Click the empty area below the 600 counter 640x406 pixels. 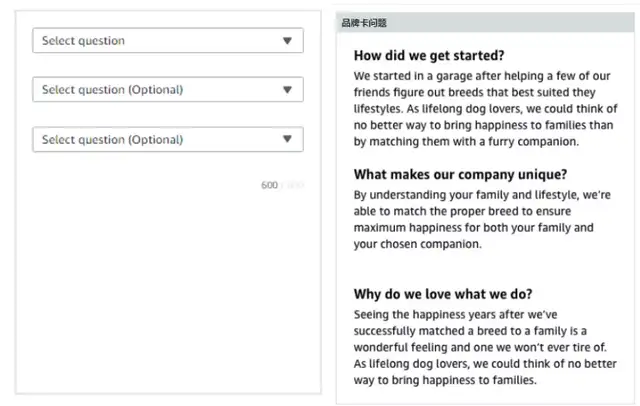coord(168,290)
